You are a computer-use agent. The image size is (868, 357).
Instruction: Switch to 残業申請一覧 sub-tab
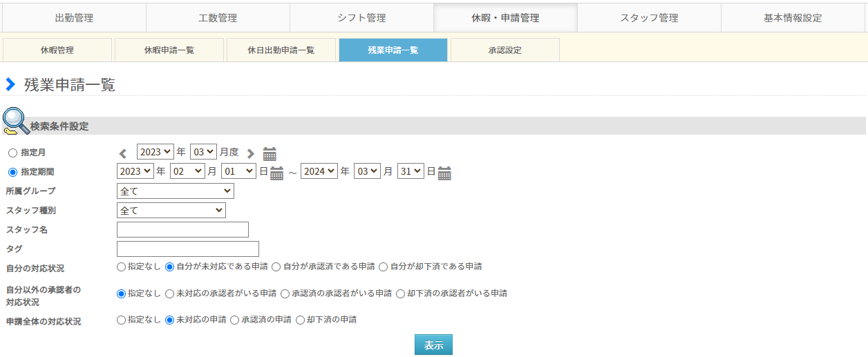tap(393, 50)
